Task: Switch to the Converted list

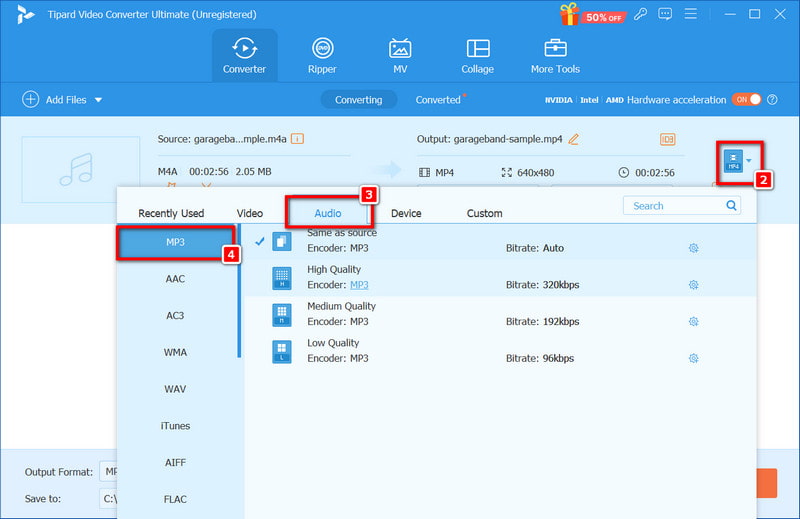Action: point(438,100)
